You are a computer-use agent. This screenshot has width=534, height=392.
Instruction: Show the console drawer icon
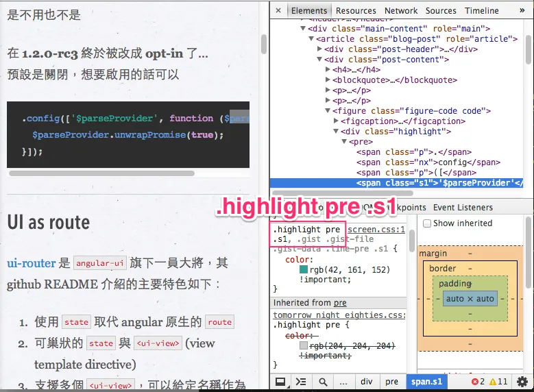(301, 382)
